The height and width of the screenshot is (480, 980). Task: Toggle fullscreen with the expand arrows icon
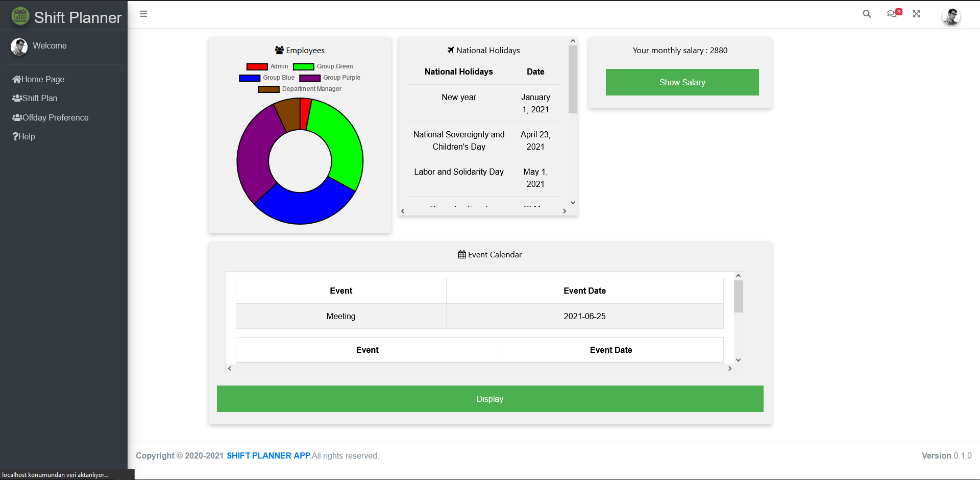(x=916, y=14)
